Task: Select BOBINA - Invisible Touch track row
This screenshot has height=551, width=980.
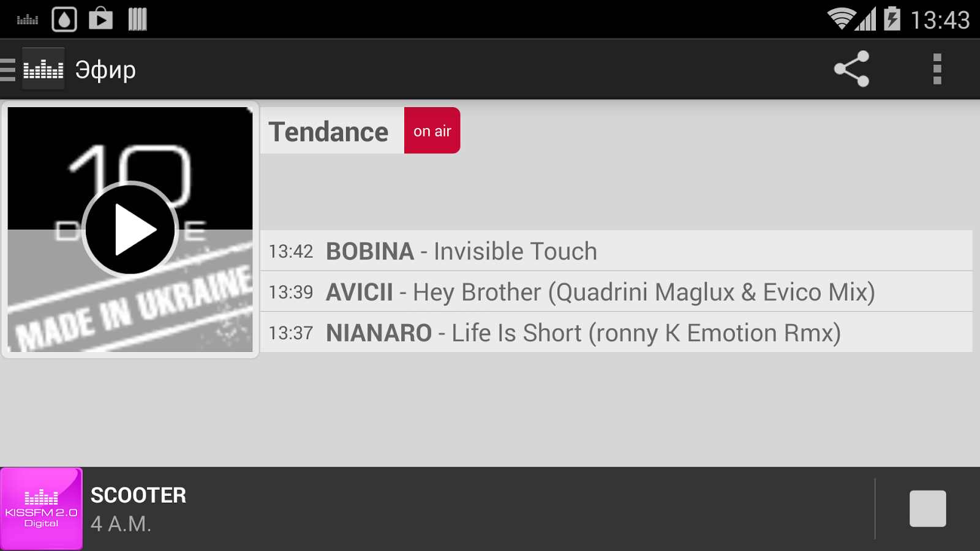Action: (x=616, y=251)
